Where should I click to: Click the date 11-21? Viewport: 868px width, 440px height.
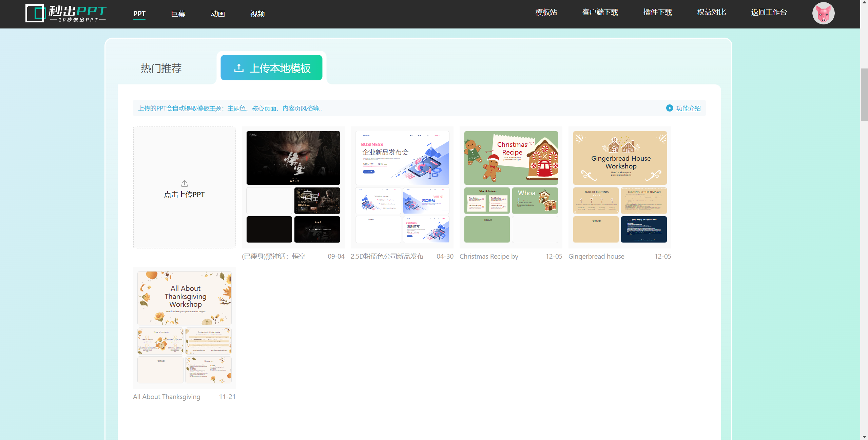point(227,397)
